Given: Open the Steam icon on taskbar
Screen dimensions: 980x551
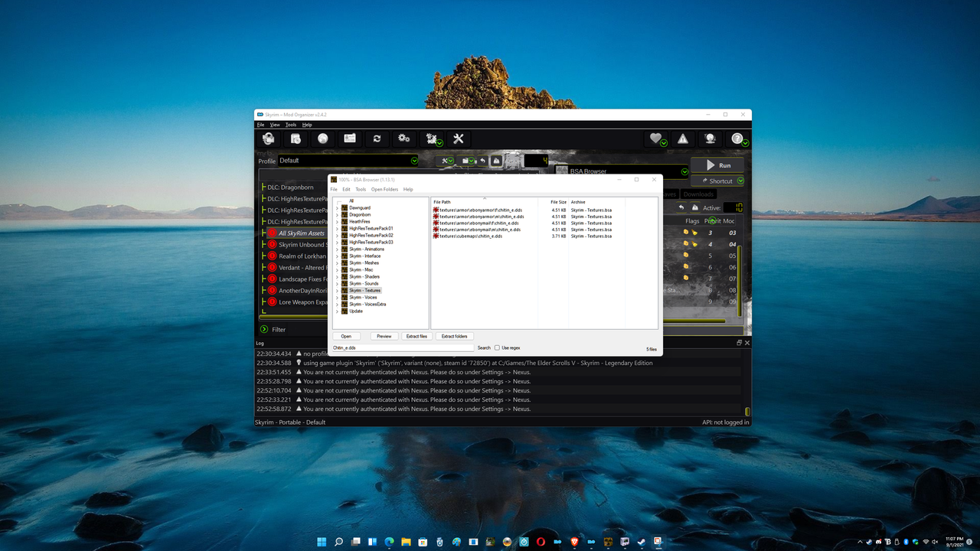Looking at the screenshot, I should 642,542.
